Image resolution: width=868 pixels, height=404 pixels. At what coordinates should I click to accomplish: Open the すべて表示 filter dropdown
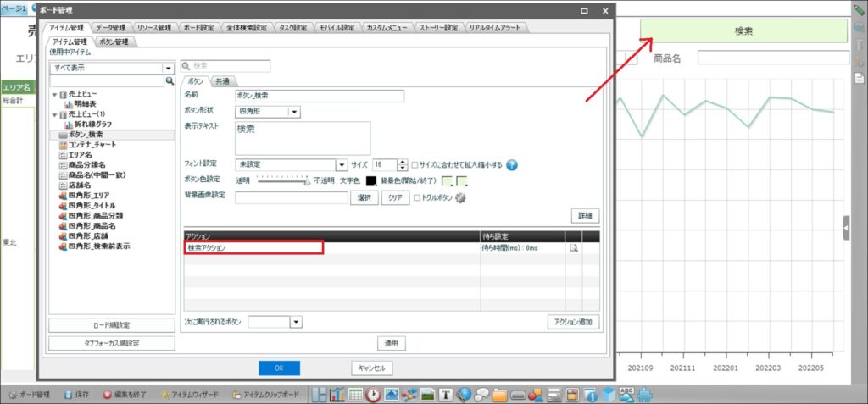coord(169,68)
